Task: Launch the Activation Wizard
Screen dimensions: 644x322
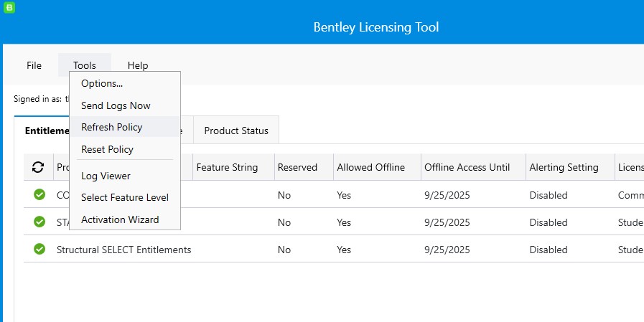Action: 120,219
